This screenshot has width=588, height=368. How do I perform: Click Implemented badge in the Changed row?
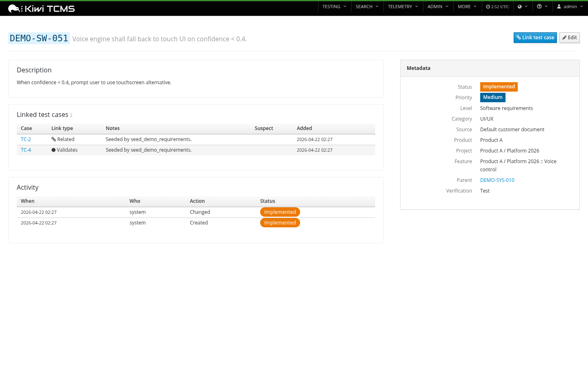(x=280, y=212)
